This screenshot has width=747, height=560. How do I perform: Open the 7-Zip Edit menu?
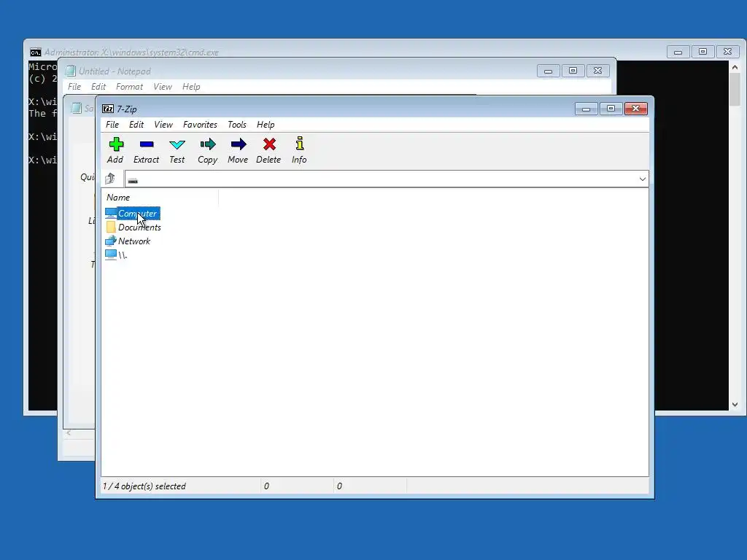pyautogui.click(x=136, y=125)
